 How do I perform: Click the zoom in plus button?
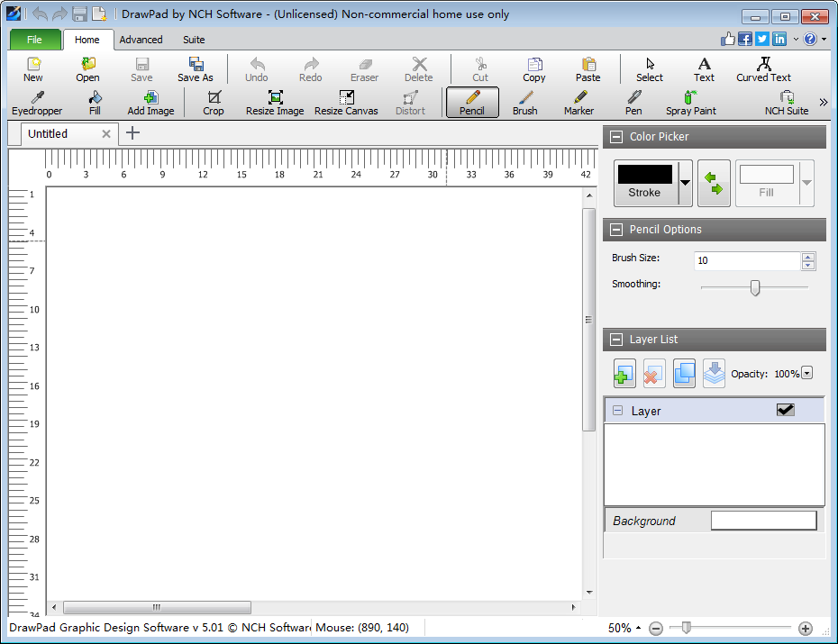click(806, 629)
